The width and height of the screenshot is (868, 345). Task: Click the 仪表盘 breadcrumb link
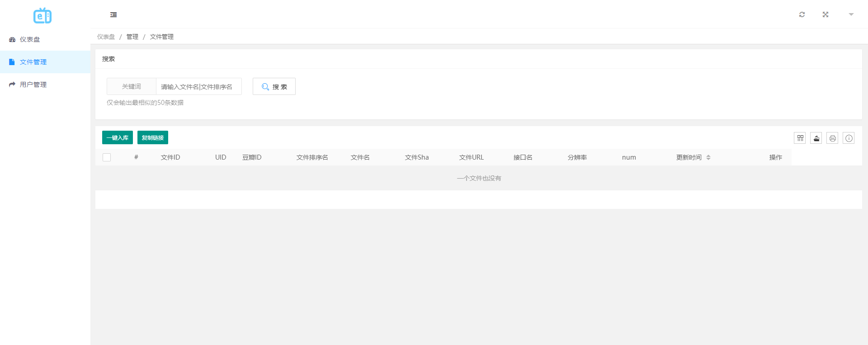pos(106,37)
